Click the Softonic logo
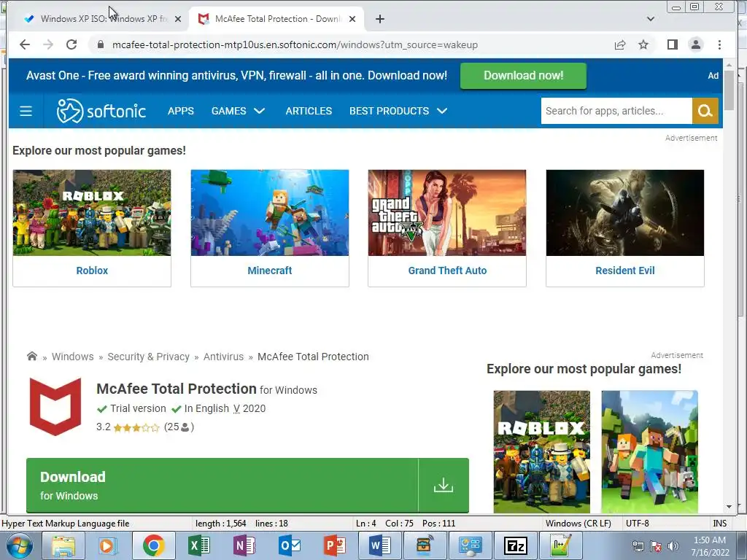Viewport: 747px width, 560px height. pos(101,111)
